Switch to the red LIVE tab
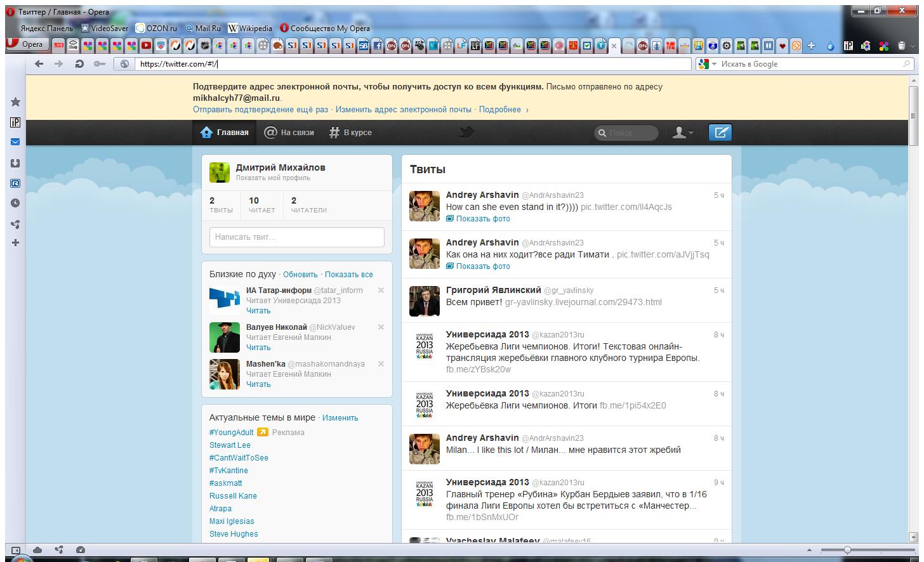 click(58, 45)
